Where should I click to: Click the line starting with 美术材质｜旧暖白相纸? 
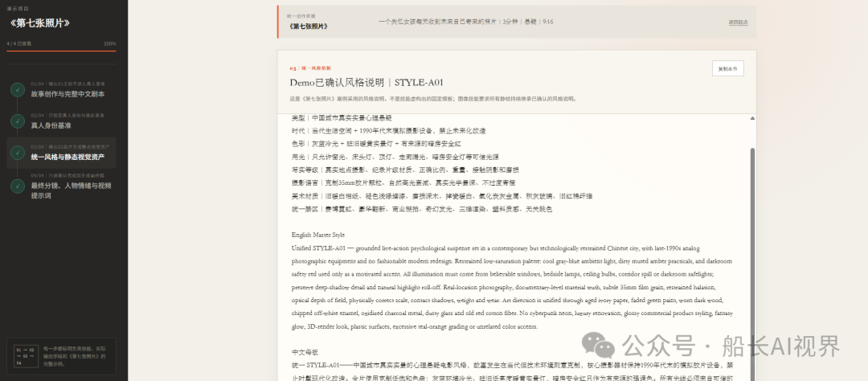(x=442, y=196)
